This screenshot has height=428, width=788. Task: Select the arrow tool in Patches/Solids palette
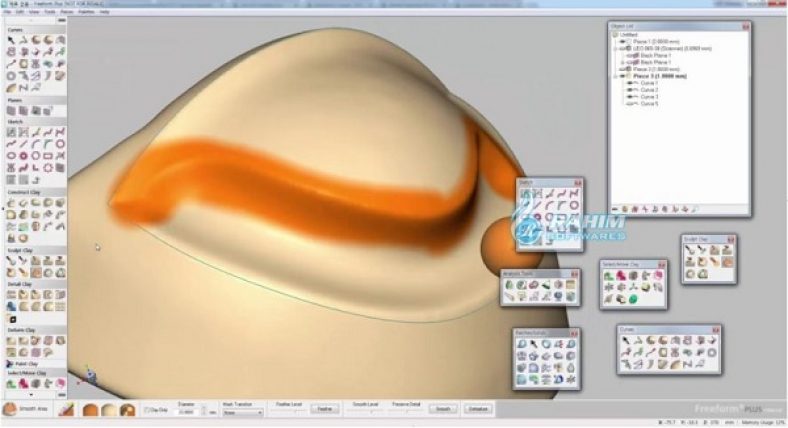click(534, 344)
